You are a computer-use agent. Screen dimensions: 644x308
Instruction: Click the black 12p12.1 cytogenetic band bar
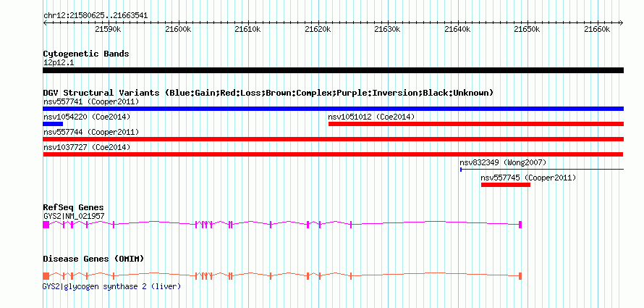333,70
